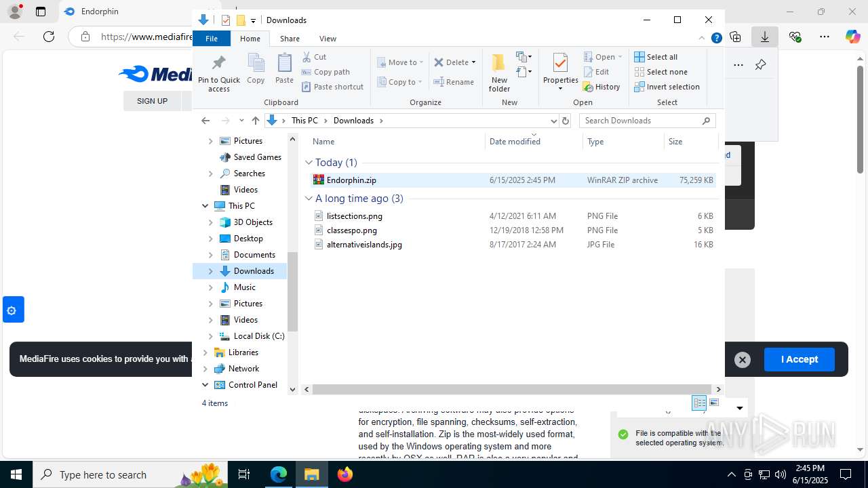This screenshot has height=488, width=868.
Task: Open Edge settings and more menu
Action: click(x=824, y=37)
